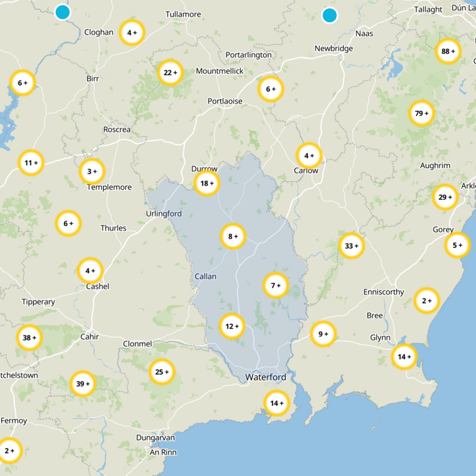Select the Naas label
Screen dimensions: 476x476
coord(364,33)
